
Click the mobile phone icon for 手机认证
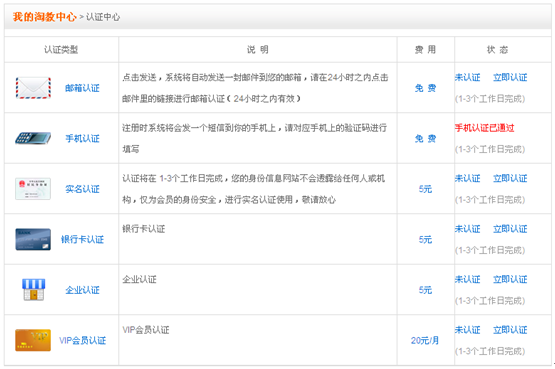click(33, 138)
